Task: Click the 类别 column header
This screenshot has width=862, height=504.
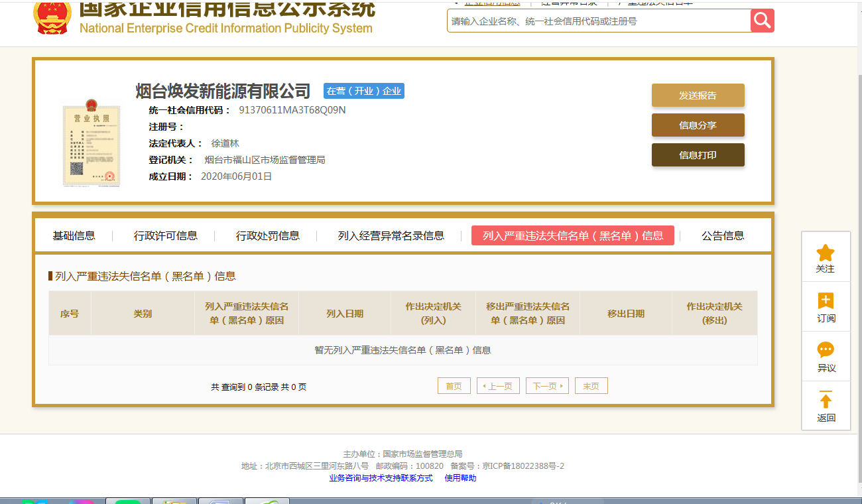Action: pos(143,314)
